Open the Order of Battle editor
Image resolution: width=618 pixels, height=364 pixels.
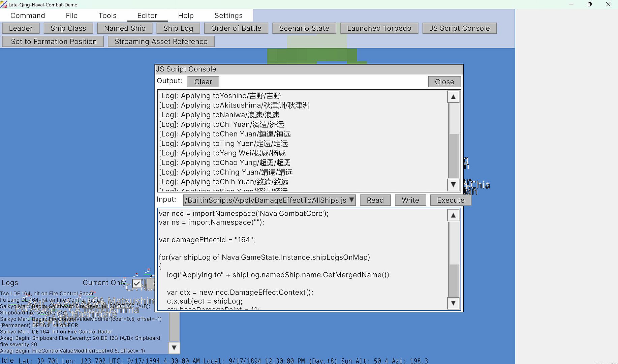pyautogui.click(x=236, y=28)
